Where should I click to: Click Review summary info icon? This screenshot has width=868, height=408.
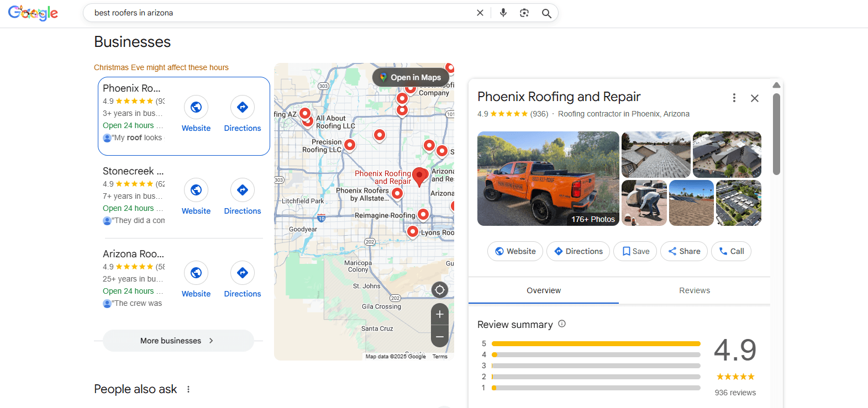(x=562, y=324)
